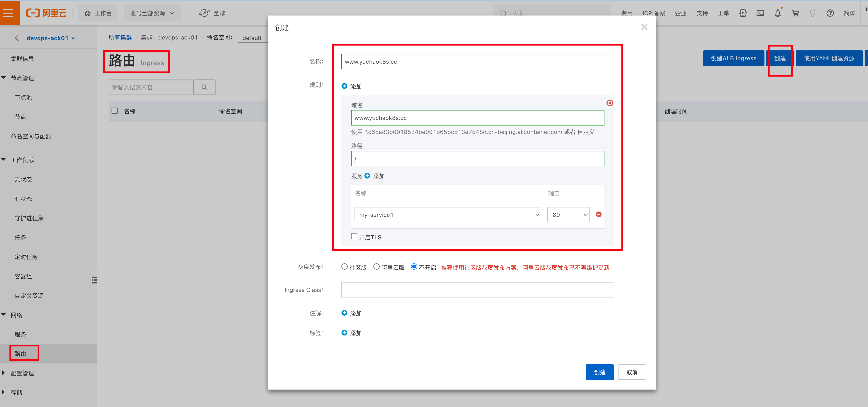The height and width of the screenshot is (407, 868).
Task: Click the blue 创建 button in the dialog
Action: 599,372
